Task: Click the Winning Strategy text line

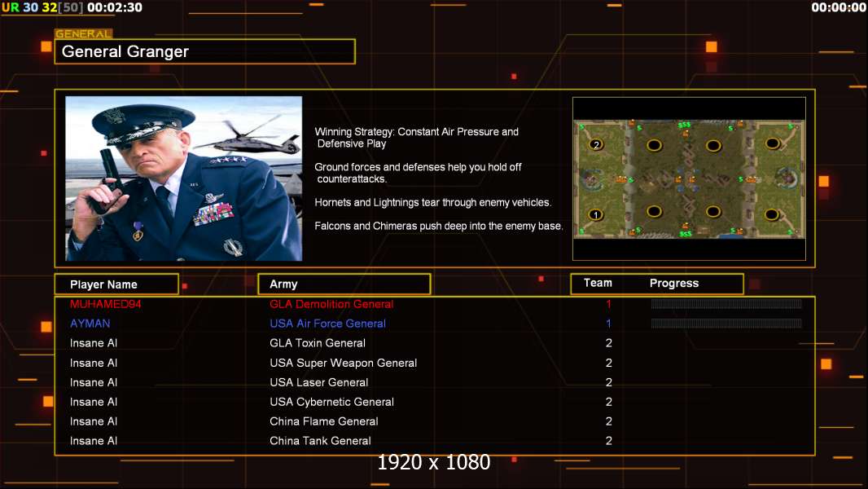Action: 417,138
